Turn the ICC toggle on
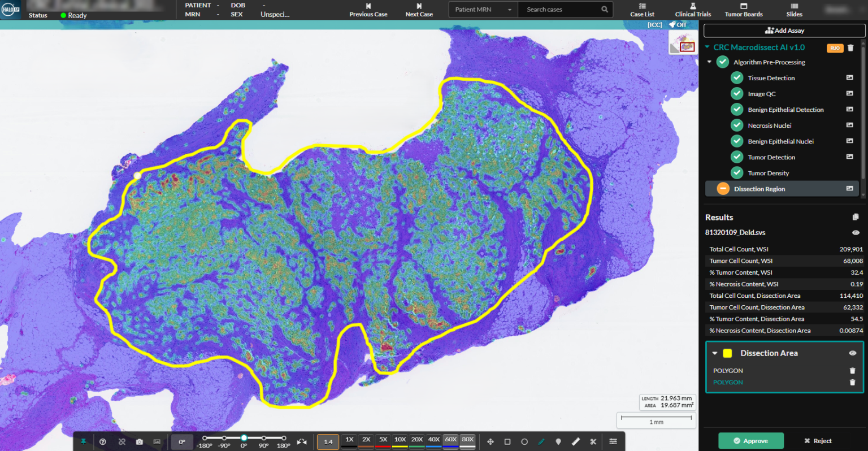Viewport: 868px width, 451px height. (678, 24)
